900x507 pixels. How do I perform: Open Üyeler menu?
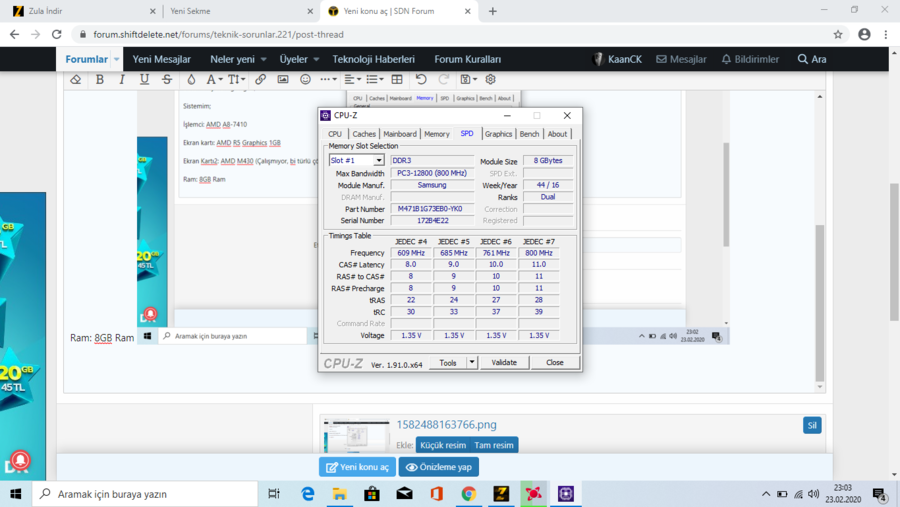(x=299, y=59)
